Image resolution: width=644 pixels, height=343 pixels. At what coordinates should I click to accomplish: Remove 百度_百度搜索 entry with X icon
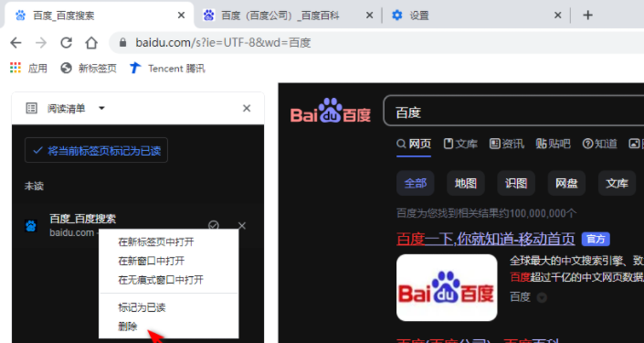coord(242,225)
